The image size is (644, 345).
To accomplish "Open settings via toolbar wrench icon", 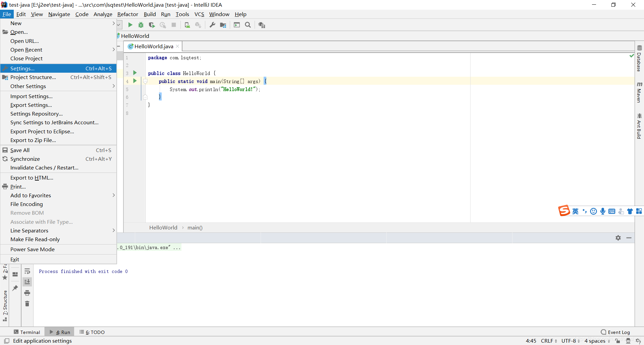I will pos(212,25).
